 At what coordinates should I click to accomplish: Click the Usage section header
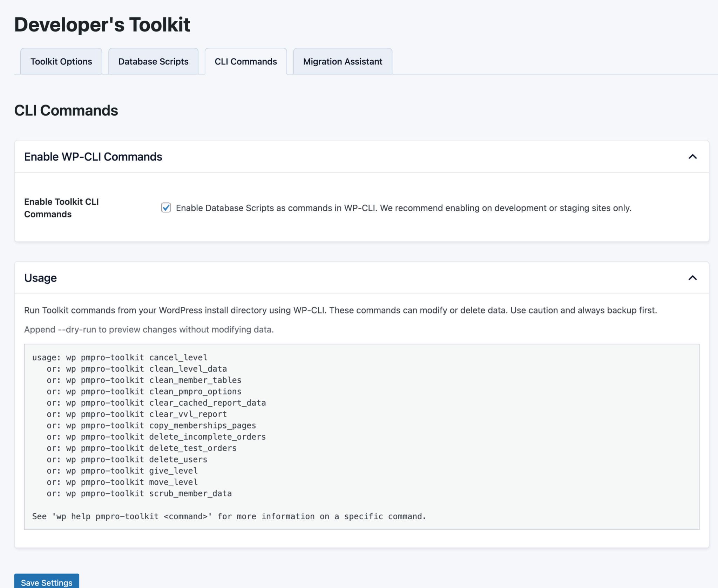pos(40,278)
